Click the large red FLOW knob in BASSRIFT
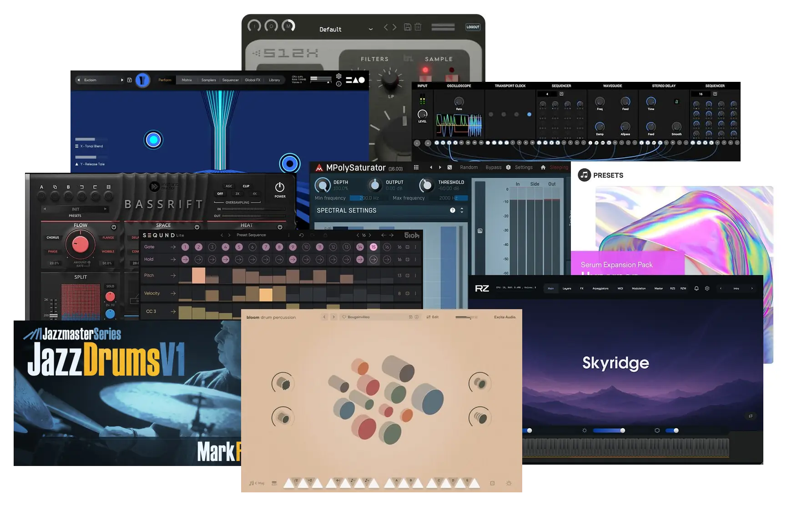The height and width of the screenshot is (506, 812). click(x=81, y=244)
